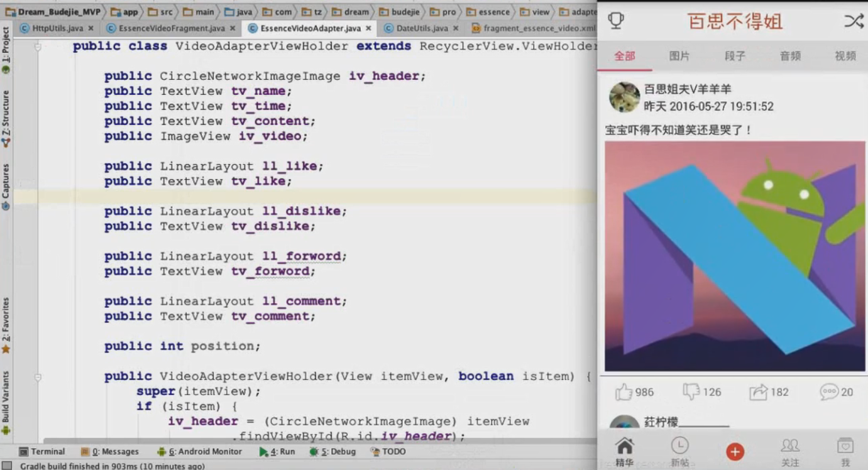868x470 pixels.
Task: Switch to fragment_essence_video.xml editor tab
Action: tap(533, 28)
